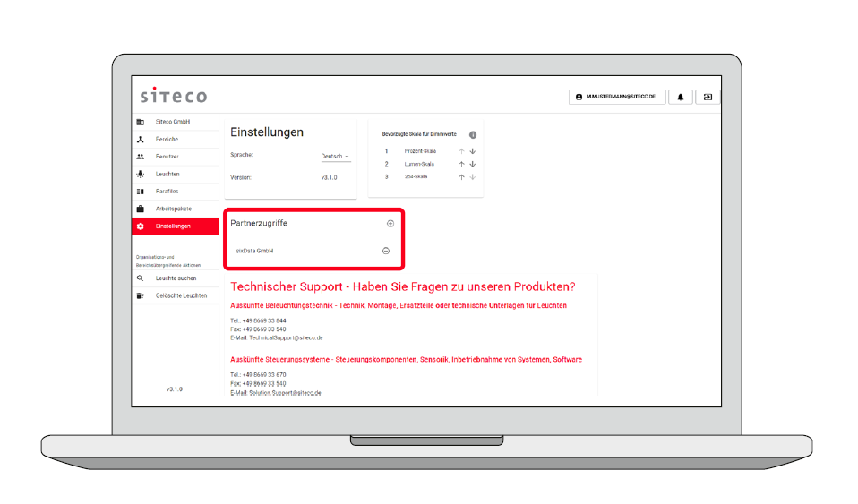This screenshot has height=504, width=858.
Task: Open the Benutzer section
Action: [x=167, y=157]
